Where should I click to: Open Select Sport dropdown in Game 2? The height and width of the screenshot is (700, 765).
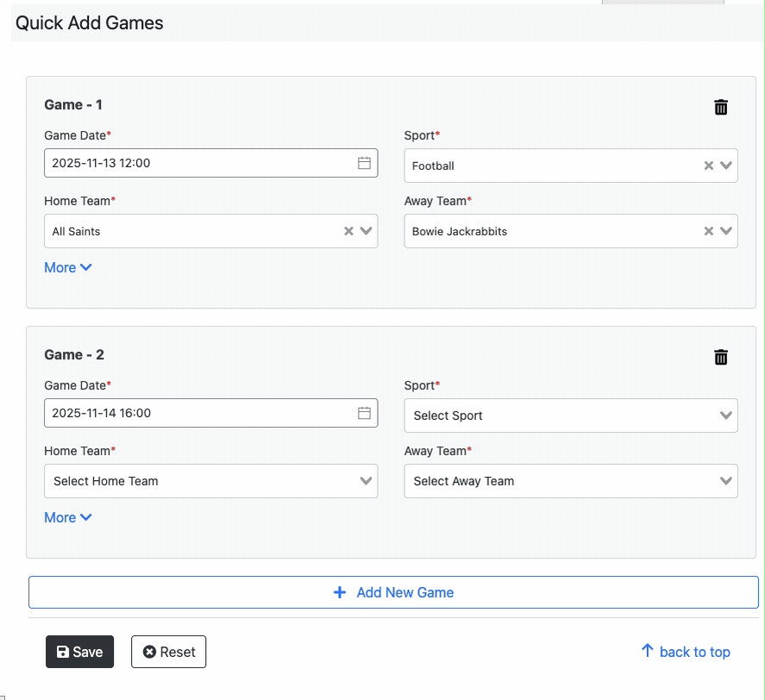570,416
